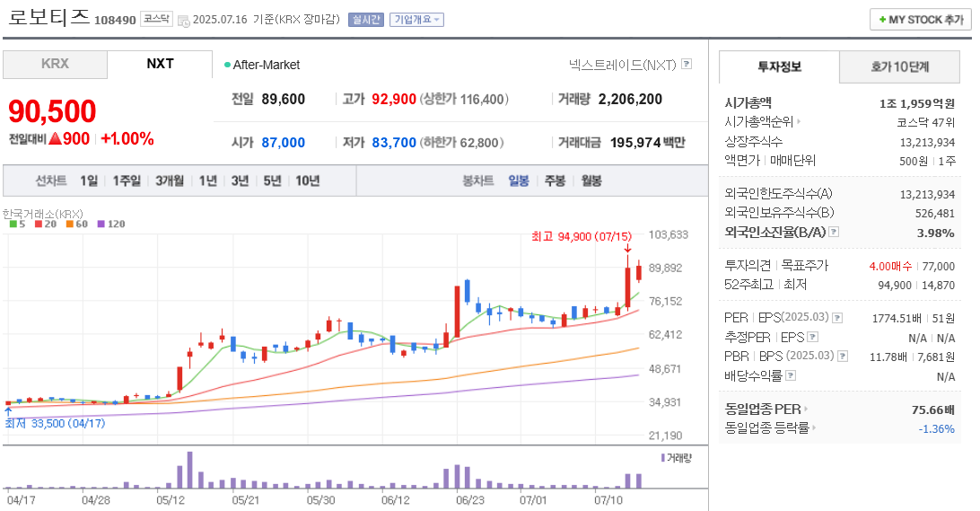Select the 1일 line chart period

point(89,181)
